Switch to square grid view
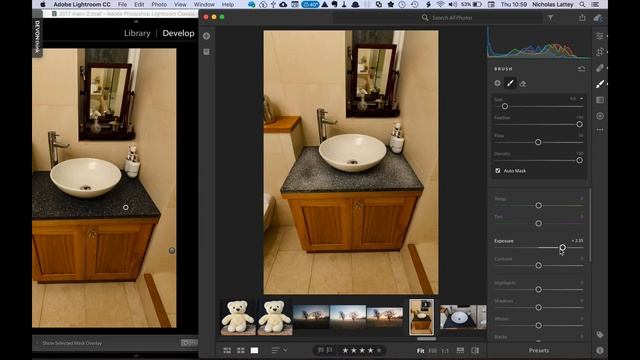The height and width of the screenshot is (360, 640). pos(241,350)
